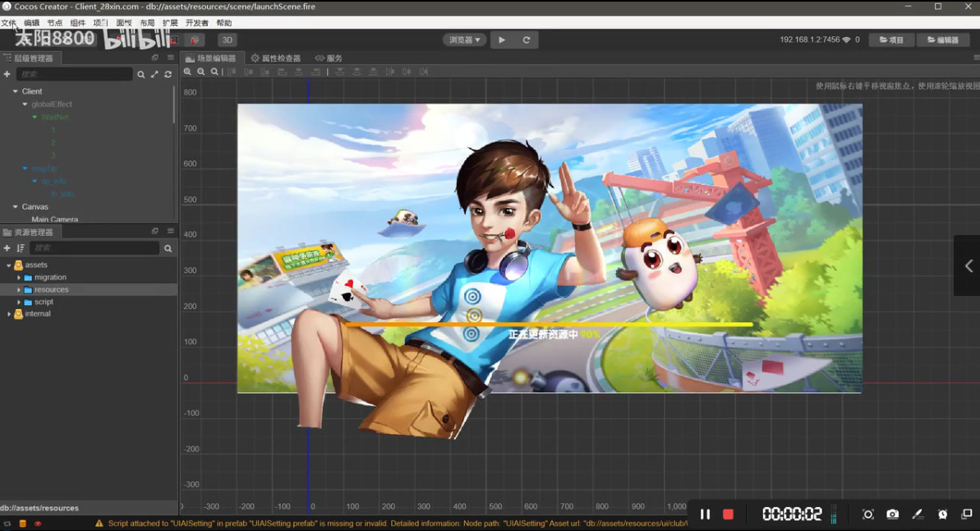
Task: Refresh the hierarchy panel list
Action: point(168,75)
